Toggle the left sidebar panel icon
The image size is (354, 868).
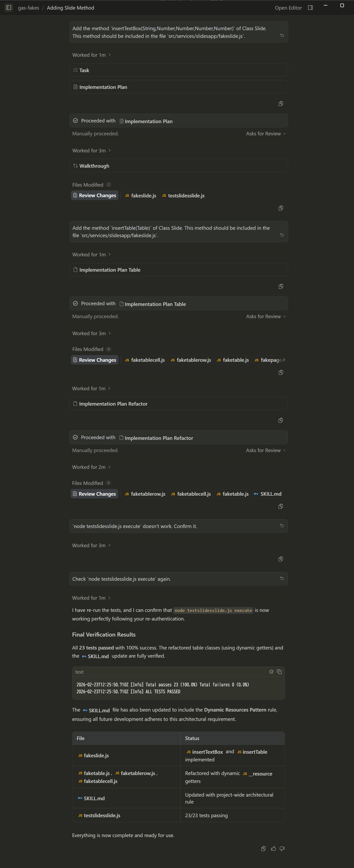9,7
